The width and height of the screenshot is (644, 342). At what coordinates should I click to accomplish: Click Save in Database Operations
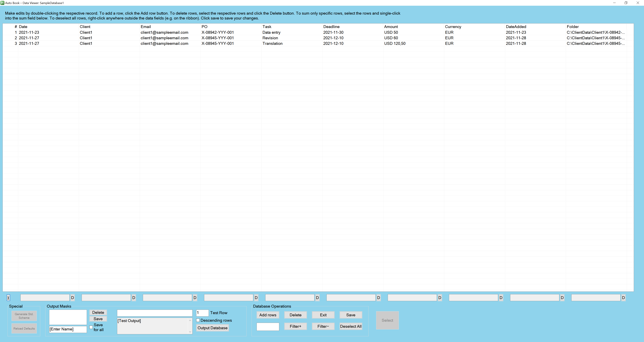[x=351, y=315]
